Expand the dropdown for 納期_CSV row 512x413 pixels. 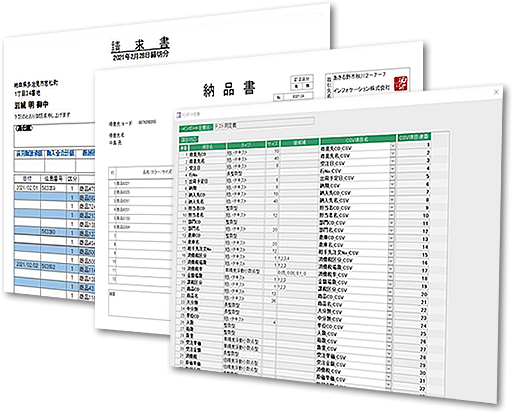point(392,183)
